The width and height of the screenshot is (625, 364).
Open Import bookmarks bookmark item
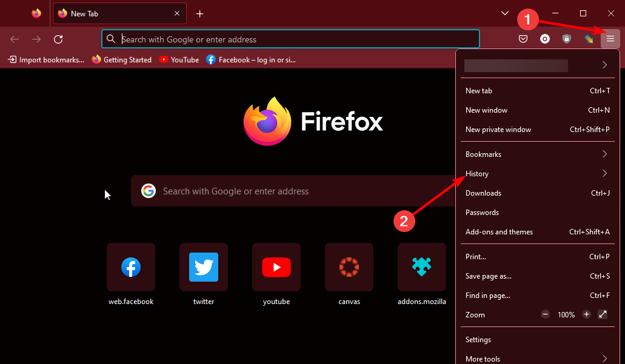(x=46, y=60)
